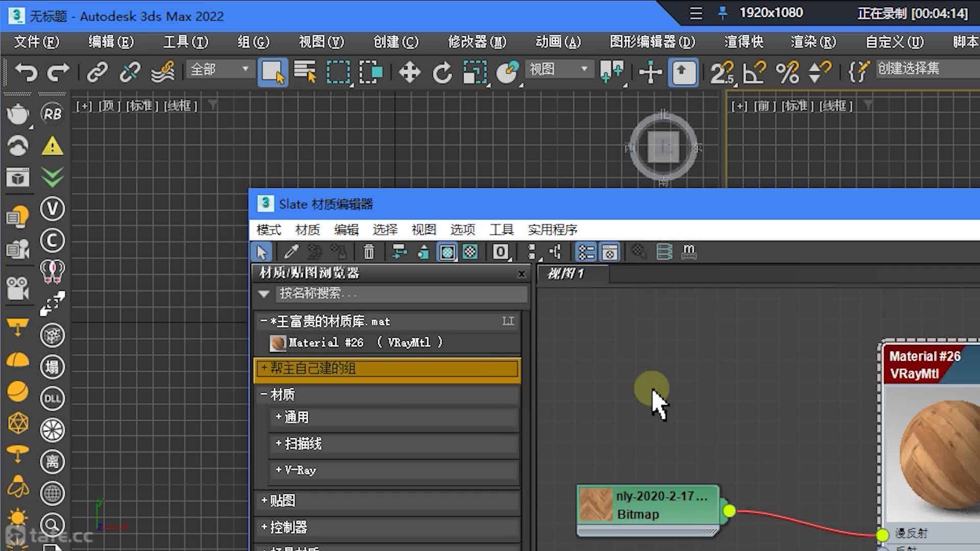Toggle Window/Crossing selection mode
This screenshot has height=551, width=980.
pos(371,72)
